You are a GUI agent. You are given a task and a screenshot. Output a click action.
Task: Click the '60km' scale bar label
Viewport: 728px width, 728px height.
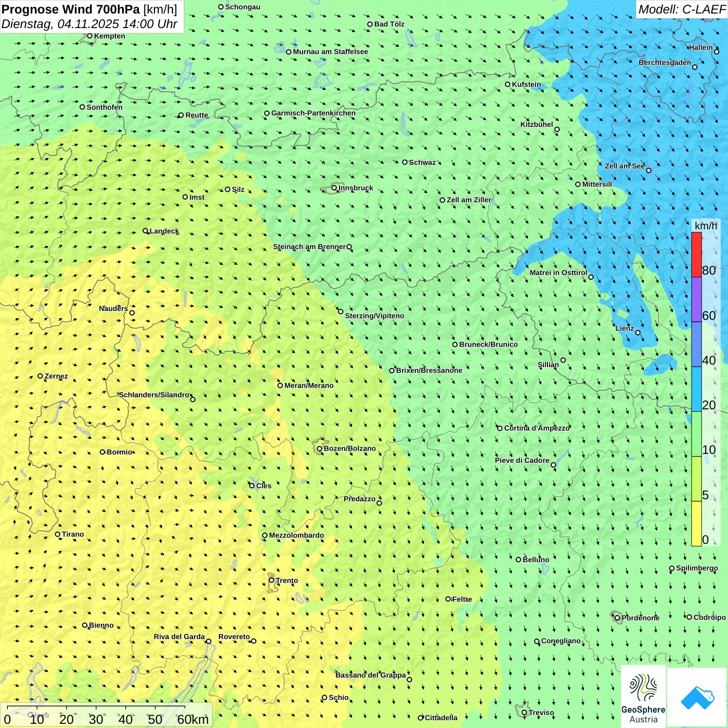point(192,719)
